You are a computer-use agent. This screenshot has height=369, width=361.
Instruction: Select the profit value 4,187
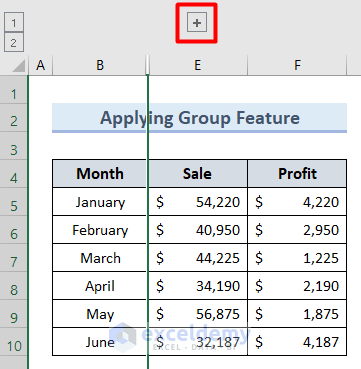tap(297, 342)
